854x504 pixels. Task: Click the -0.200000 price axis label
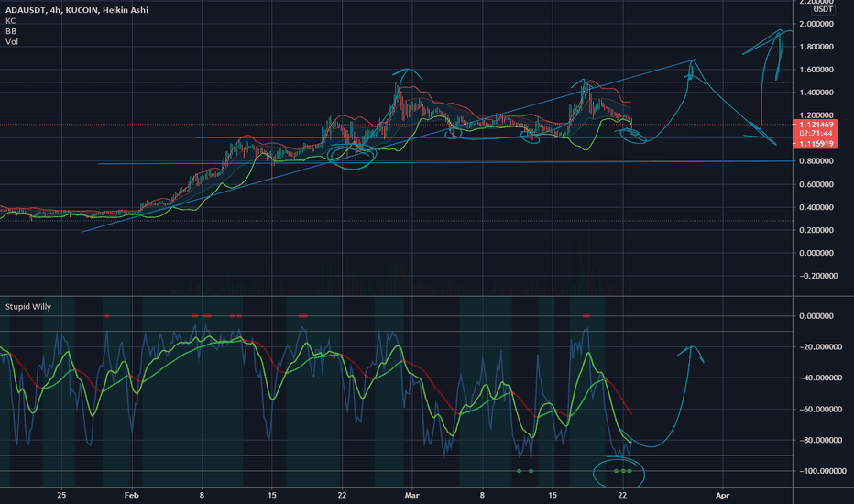[x=818, y=276]
